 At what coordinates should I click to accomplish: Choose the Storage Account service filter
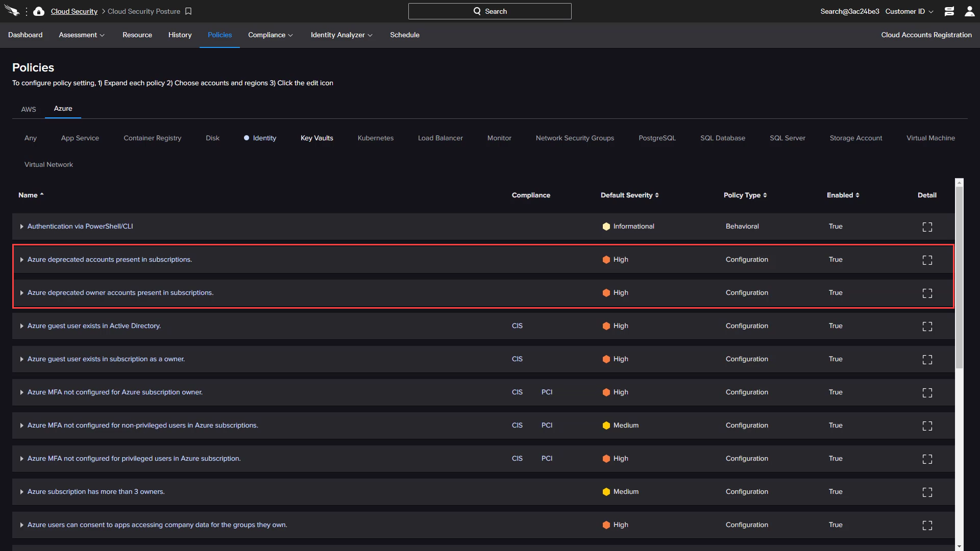(x=855, y=138)
